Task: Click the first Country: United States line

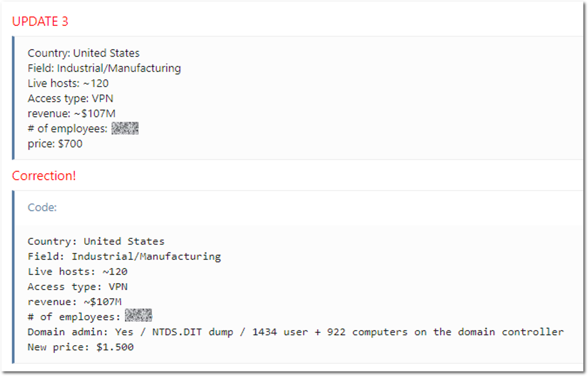Action: pyautogui.click(x=84, y=53)
